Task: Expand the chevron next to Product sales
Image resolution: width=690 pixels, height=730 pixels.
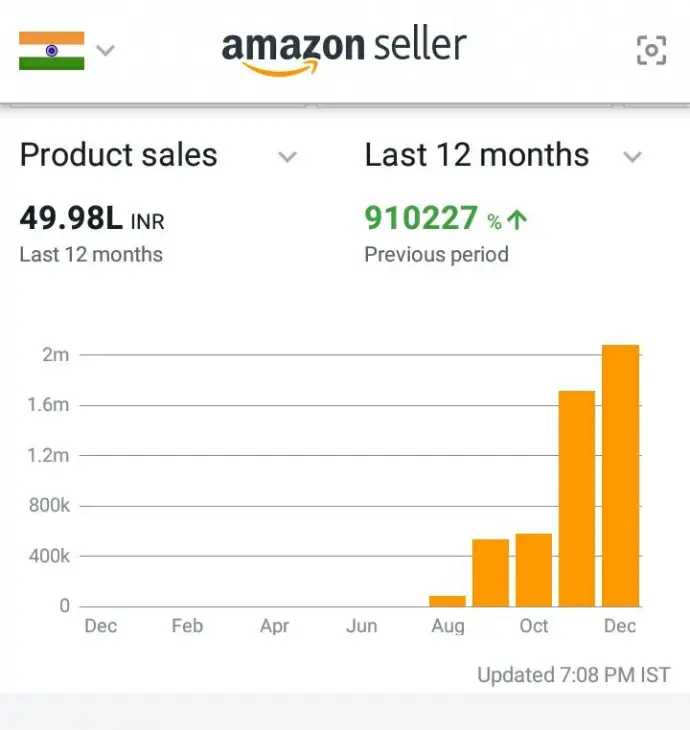Action: (x=288, y=157)
